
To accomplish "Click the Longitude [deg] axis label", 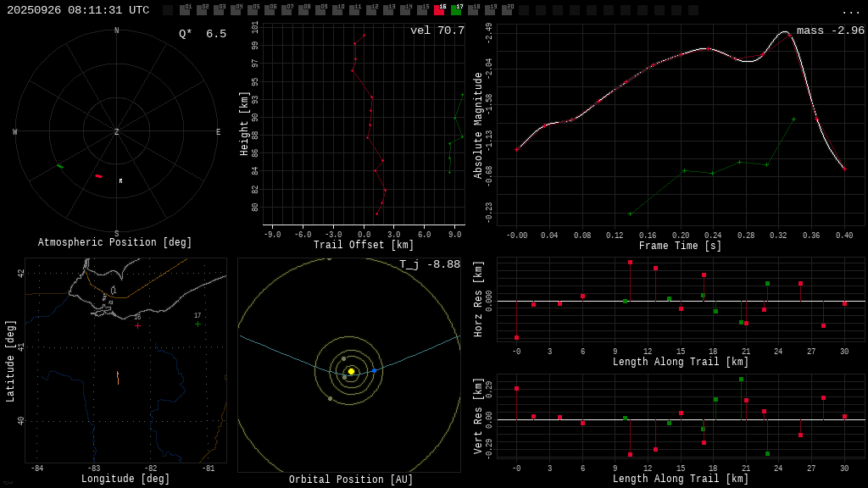I will [125, 479].
